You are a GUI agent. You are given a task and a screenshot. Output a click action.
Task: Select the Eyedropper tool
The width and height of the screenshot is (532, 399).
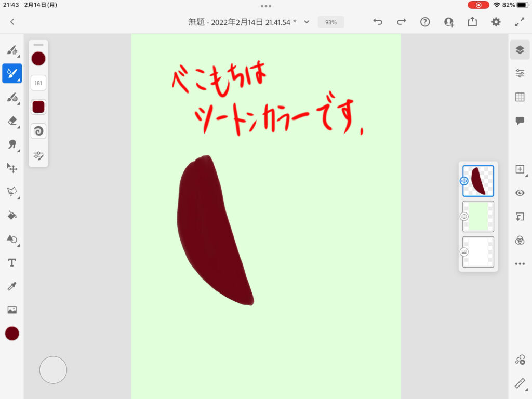(x=11, y=286)
